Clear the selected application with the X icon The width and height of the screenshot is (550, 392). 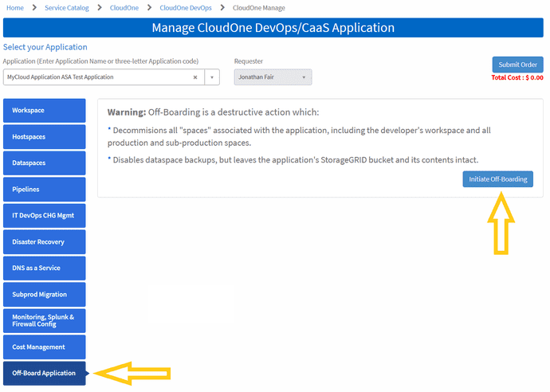195,77
